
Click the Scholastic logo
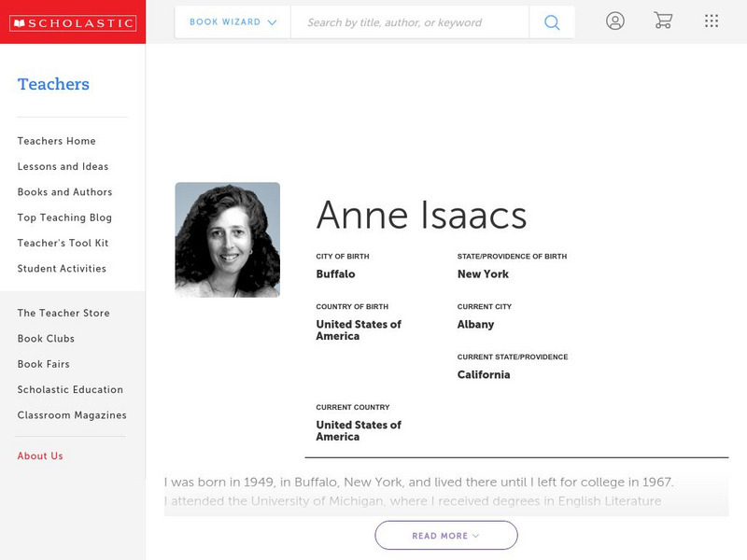click(73, 23)
